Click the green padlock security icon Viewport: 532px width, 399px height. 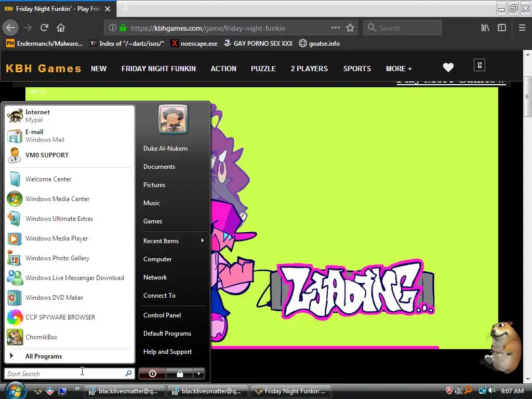click(x=123, y=28)
